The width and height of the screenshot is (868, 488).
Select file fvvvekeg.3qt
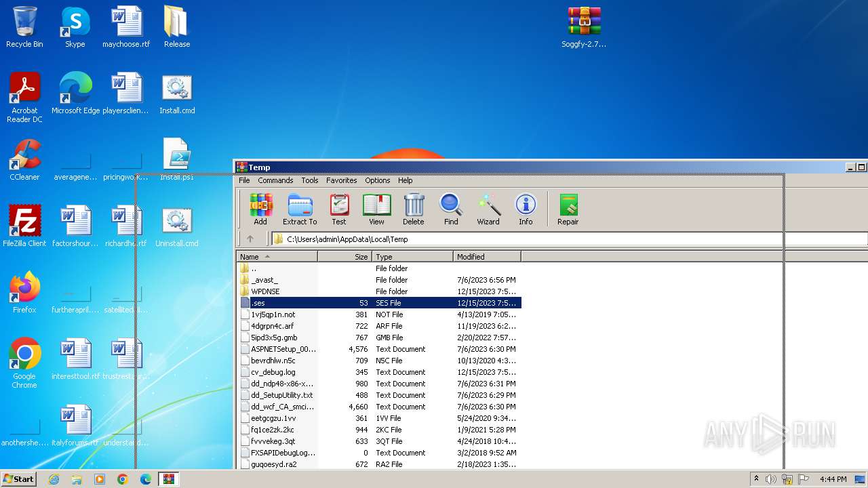coord(378,441)
